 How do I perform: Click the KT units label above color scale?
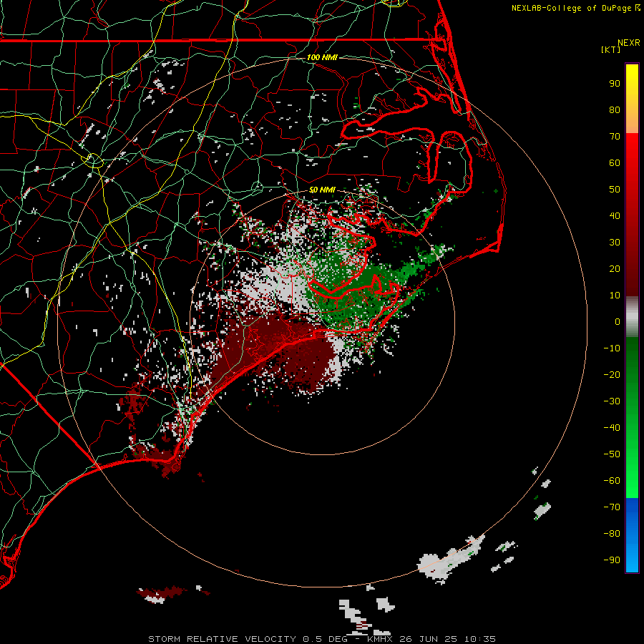(611, 49)
